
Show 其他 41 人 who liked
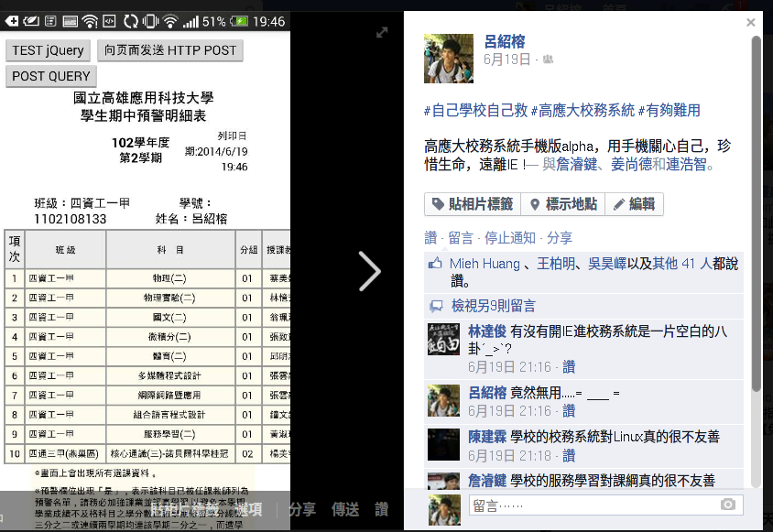coord(681,264)
